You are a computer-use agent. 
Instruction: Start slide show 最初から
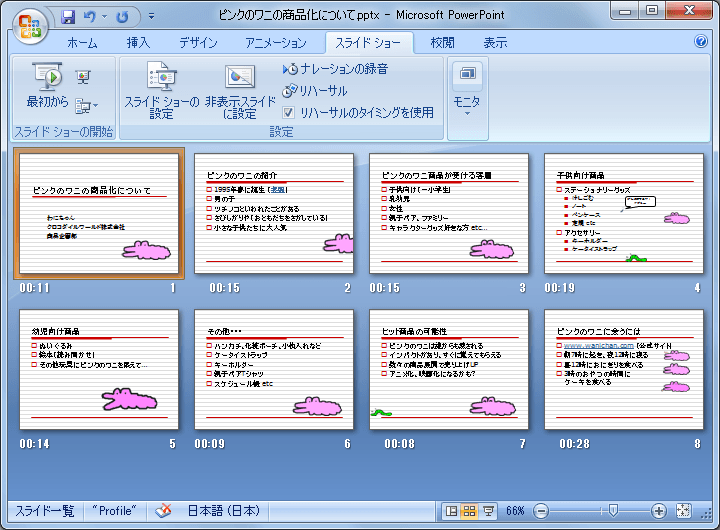click(47, 85)
